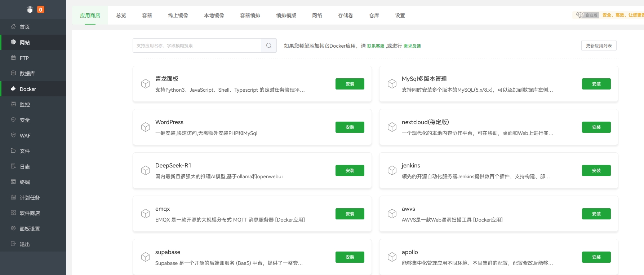Click the Docker whale icon in sidebar
The width and height of the screenshot is (644, 275).
pyautogui.click(x=13, y=88)
